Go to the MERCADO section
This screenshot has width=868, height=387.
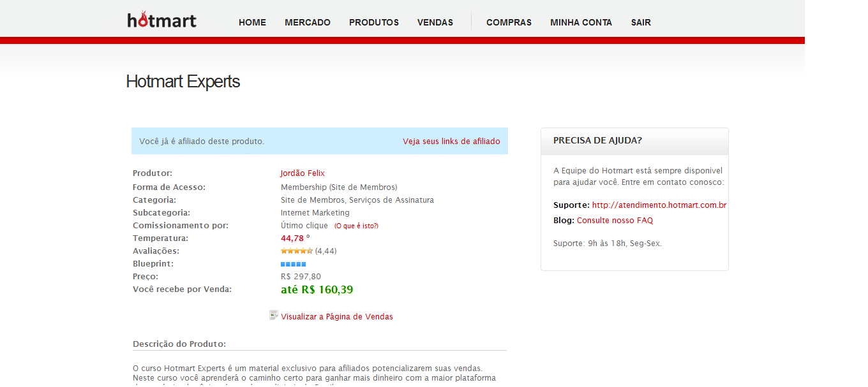tap(308, 22)
